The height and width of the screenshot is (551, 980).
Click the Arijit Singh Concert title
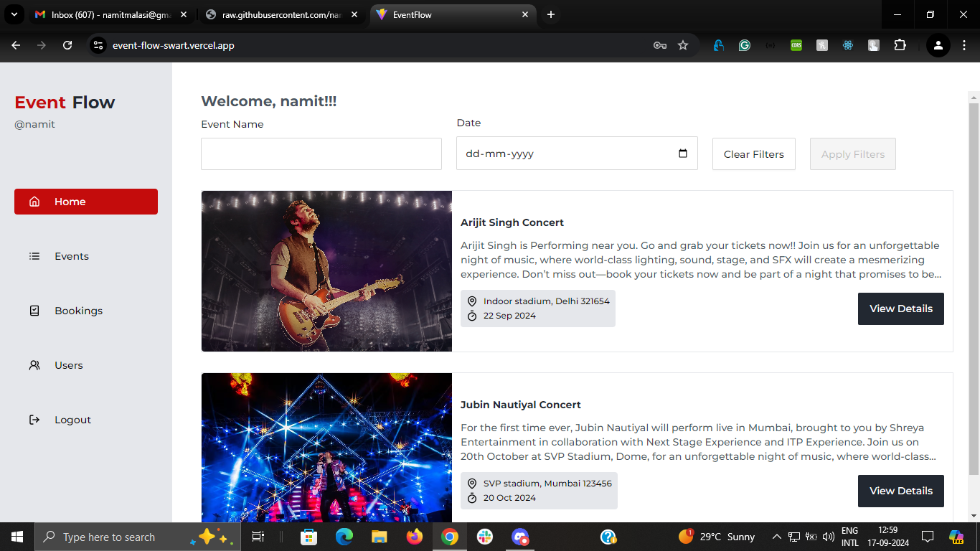point(512,222)
